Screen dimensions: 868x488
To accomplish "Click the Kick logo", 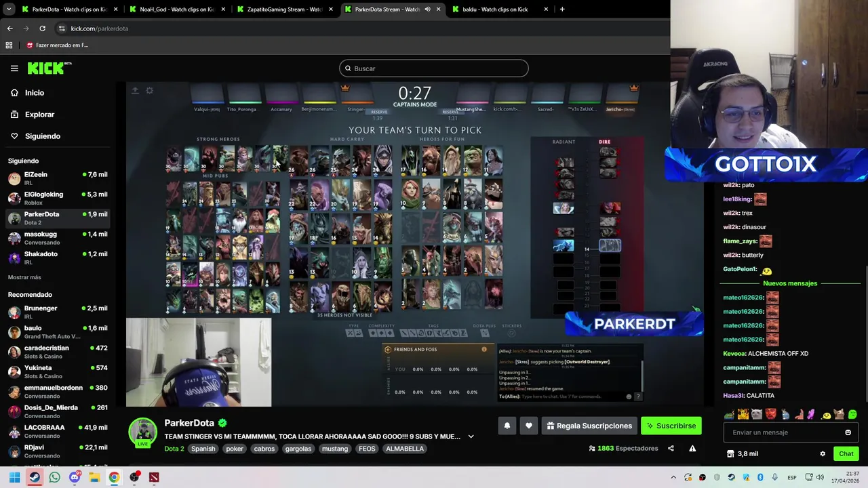I will click(x=49, y=68).
